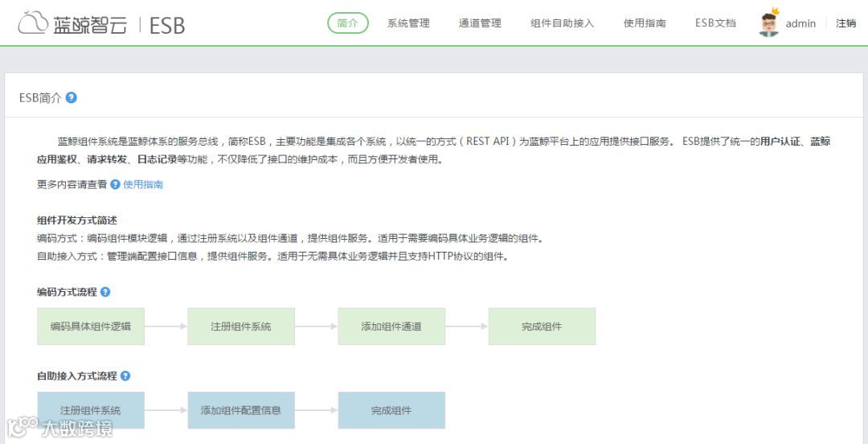Click the ESB title text in header

(x=167, y=25)
